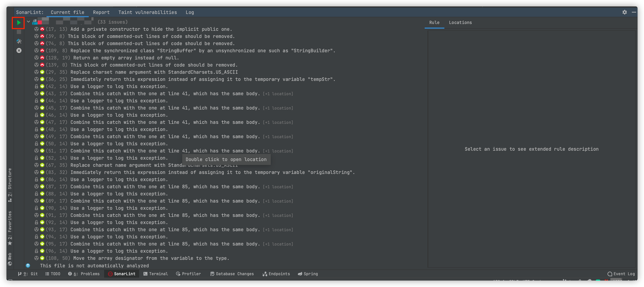Hide the SonarLint panel with minus icon
This screenshot has width=644, height=287.
coord(634,12)
